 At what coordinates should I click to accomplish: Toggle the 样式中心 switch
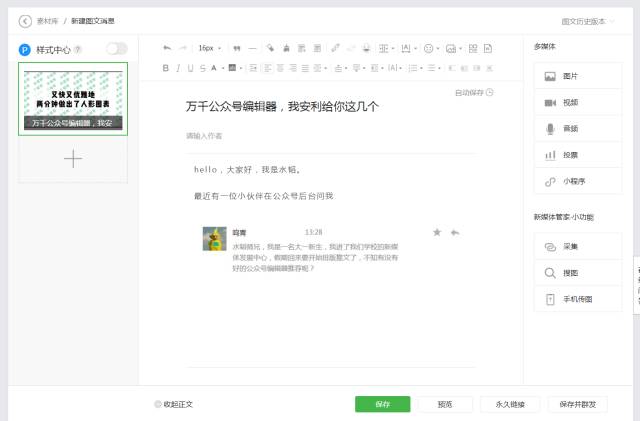117,49
